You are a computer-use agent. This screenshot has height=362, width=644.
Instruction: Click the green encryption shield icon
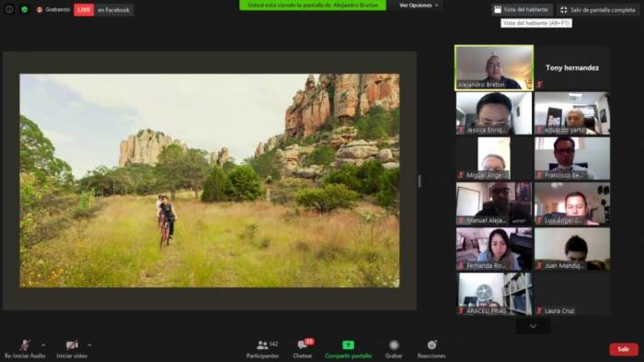[x=24, y=9]
